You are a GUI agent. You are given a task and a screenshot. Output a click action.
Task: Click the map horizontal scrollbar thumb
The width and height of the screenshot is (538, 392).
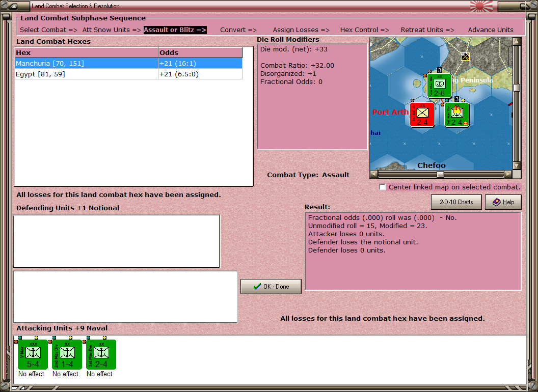tap(440, 174)
